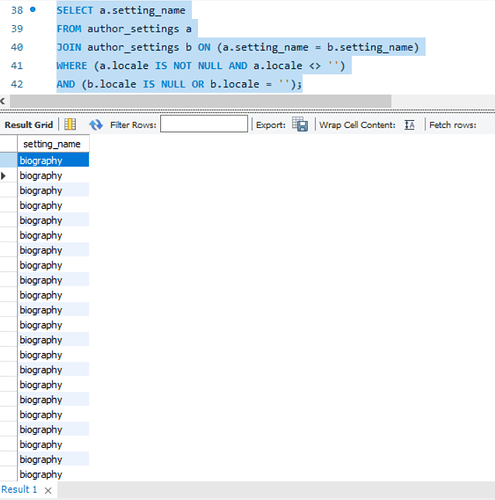
Task: Click the horizontal editor scrollbar thumb
Action: 200,101
